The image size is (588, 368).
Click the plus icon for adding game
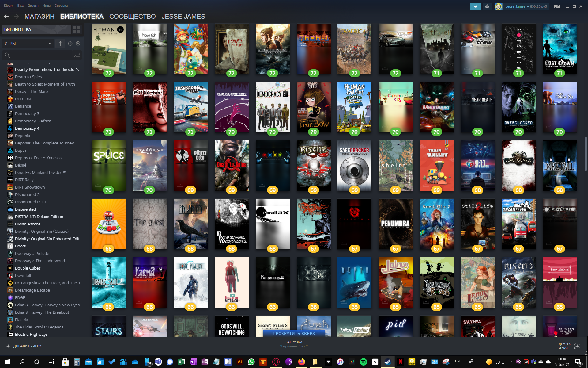point(8,346)
